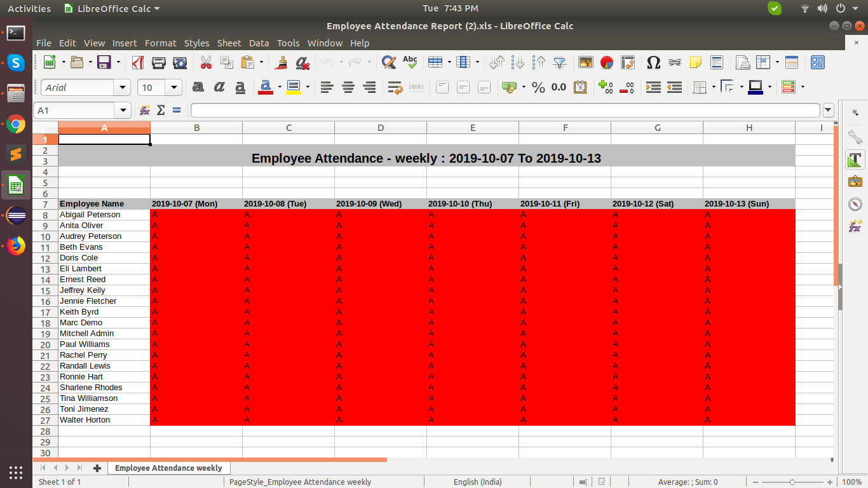Viewport: 868px width, 488px height.
Task: Click Clear Direct Formatting icon
Action: point(302,62)
